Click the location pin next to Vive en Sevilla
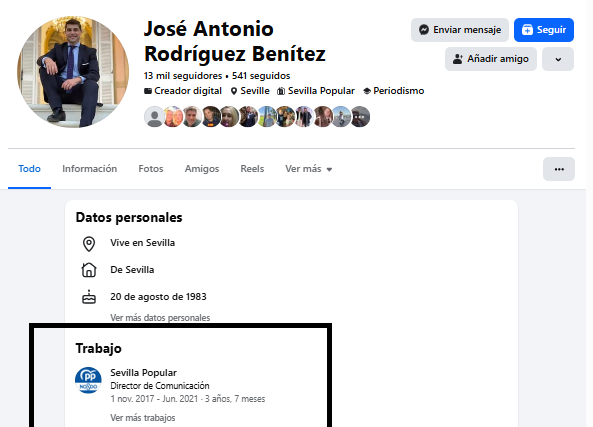This screenshot has width=593, height=427. click(x=89, y=244)
